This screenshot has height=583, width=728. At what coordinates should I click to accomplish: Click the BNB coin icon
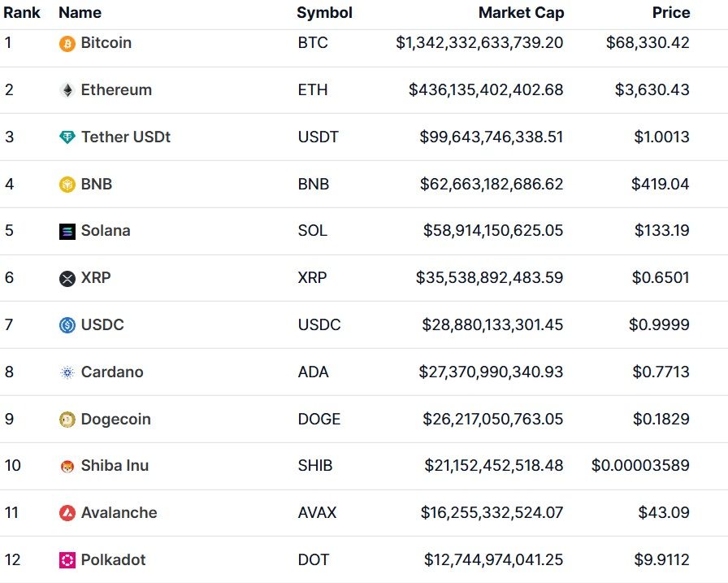click(67, 185)
